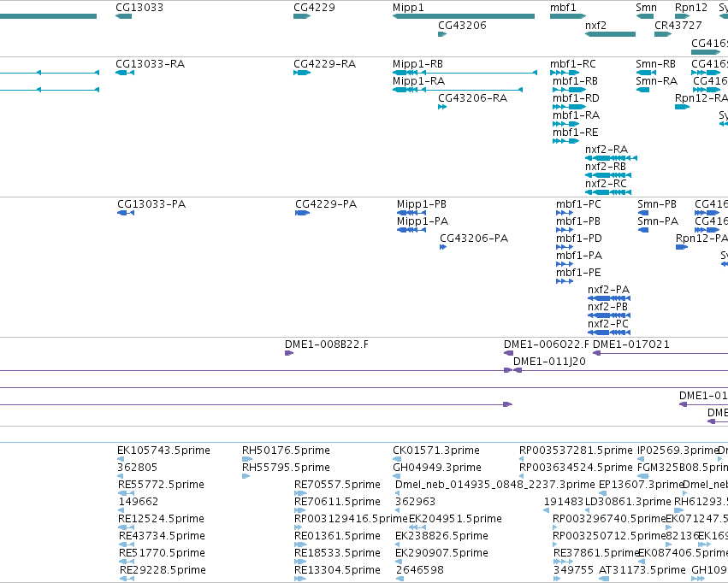This screenshot has width=728, height=583.
Task: Select transcript CG13033-RA
Action: 125,73
